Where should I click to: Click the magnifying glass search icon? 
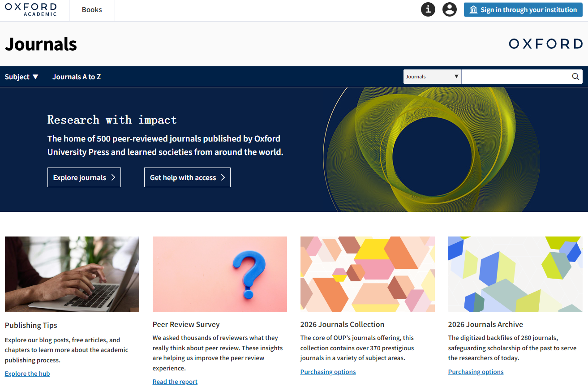tap(575, 77)
